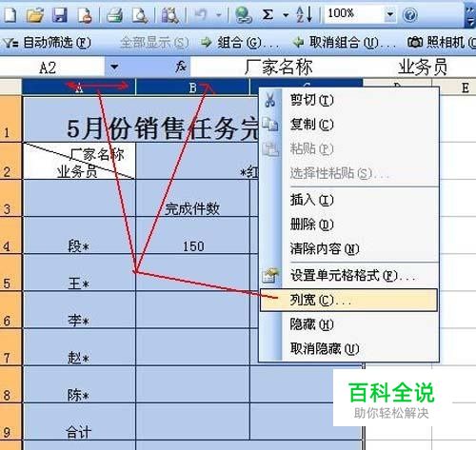Click the 100% zoom input box
Viewport: 476px width, 450px height.
tap(353, 14)
